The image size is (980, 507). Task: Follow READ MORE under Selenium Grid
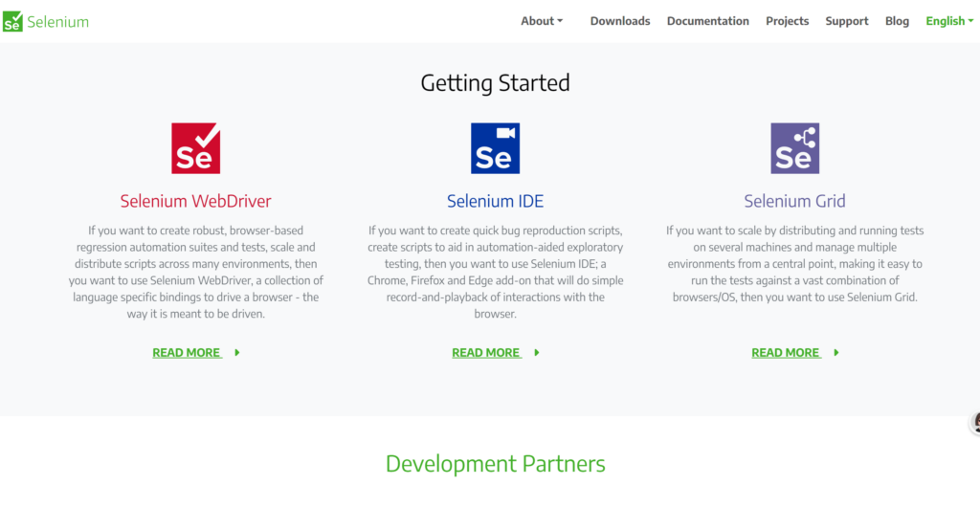click(x=786, y=353)
